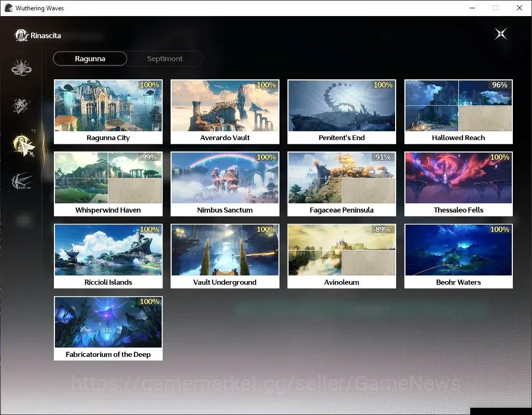Close the exploration panel with the star-shaped X
The image size is (532, 415).
point(501,34)
